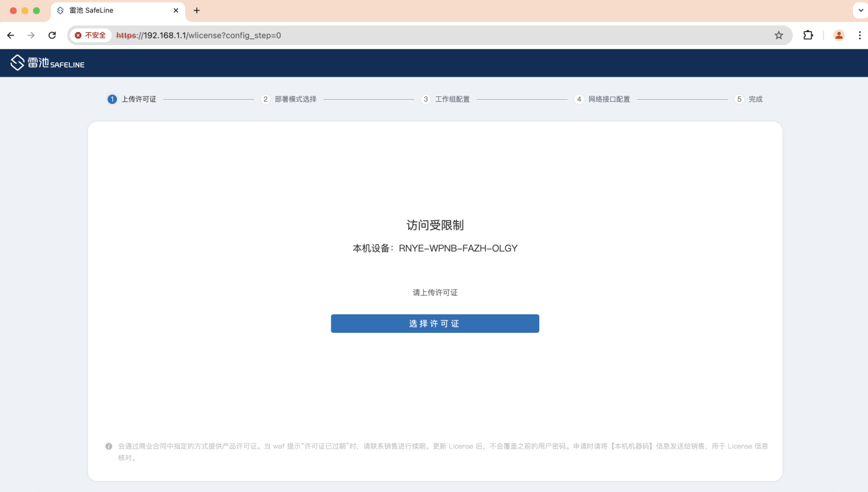
Task: Click the 选择许可证 button
Action: (435, 324)
